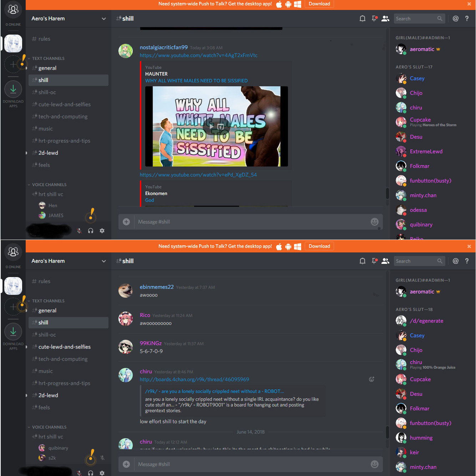This screenshot has height=476, width=476.
Task: Open YouTube link ending ePd_XgDZ_54
Action: (198, 175)
